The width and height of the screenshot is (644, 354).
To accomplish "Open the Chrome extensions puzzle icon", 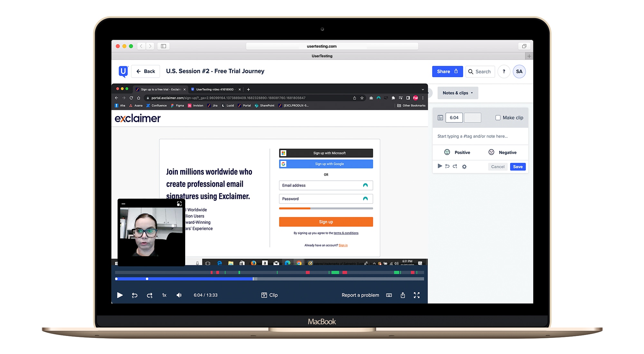I will (x=393, y=98).
